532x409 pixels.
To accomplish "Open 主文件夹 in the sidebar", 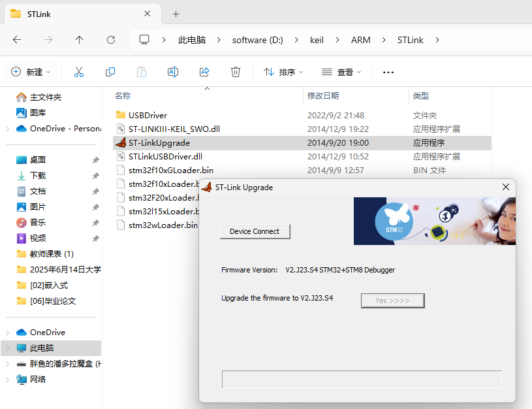I will tap(46, 97).
